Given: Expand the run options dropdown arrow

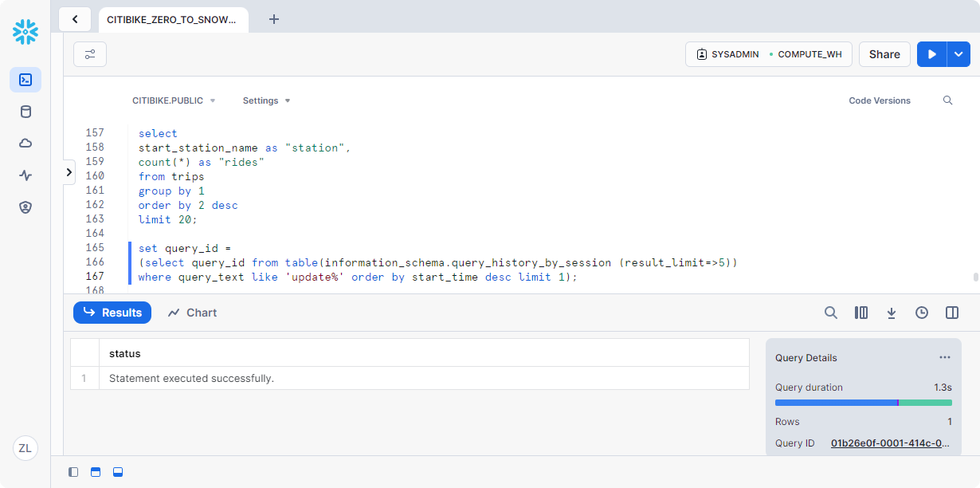Looking at the screenshot, I should (958, 54).
